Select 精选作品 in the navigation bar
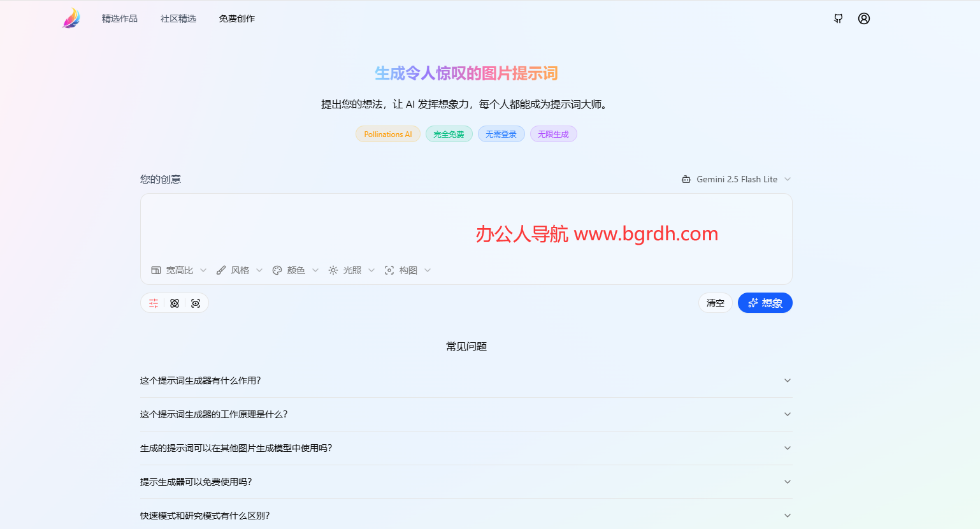Screen dimensions: 980x529 click(119, 18)
